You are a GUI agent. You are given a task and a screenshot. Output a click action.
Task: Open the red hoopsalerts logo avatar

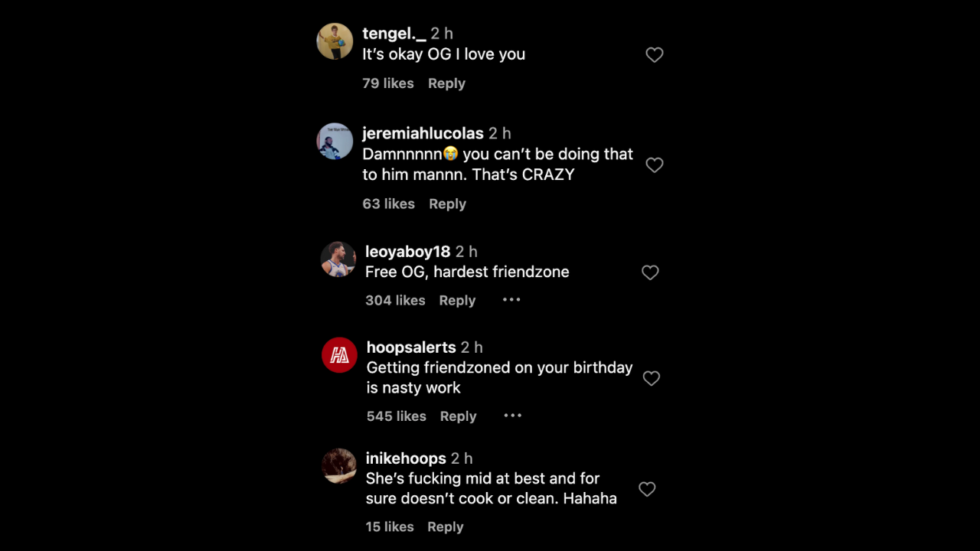click(x=339, y=355)
